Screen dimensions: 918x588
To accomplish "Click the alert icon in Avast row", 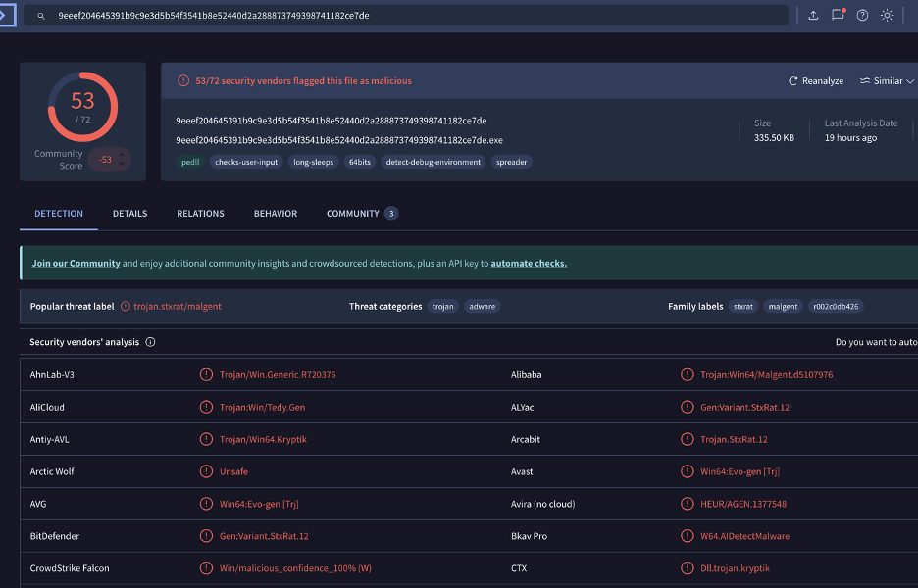I will 688,471.
